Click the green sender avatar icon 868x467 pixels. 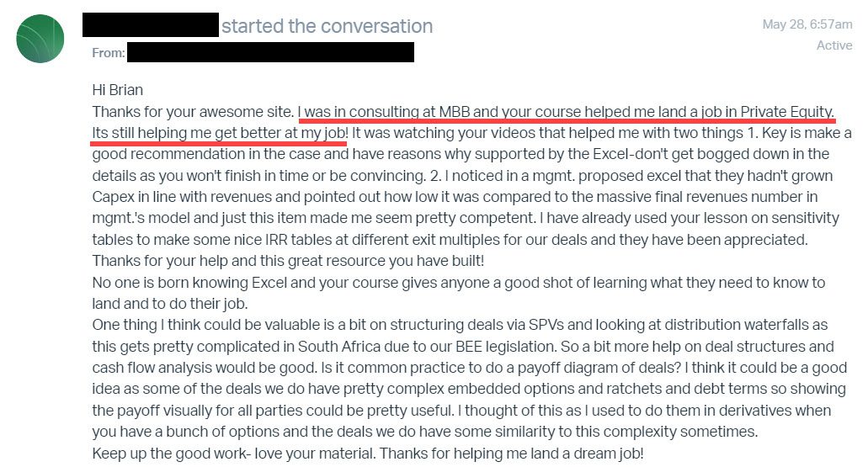click(40, 38)
